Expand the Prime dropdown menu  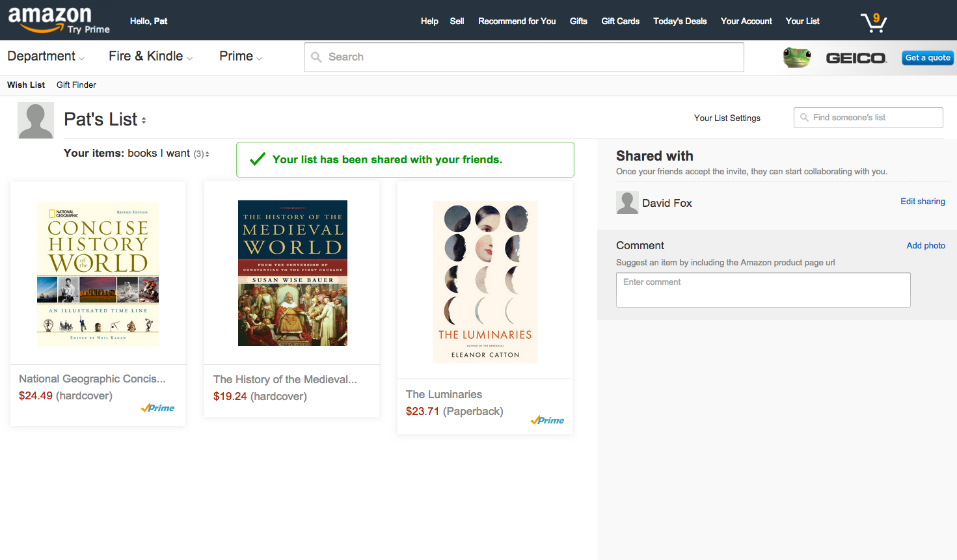pos(241,57)
